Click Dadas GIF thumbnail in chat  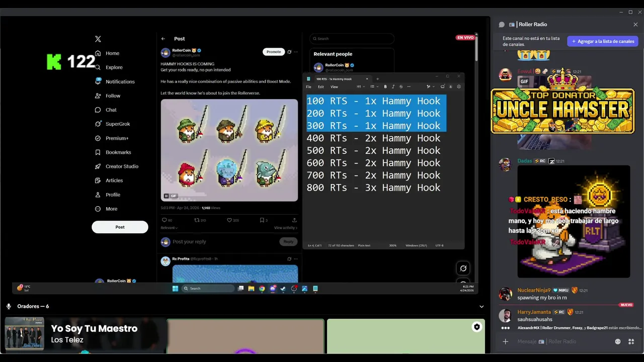pyautogui.click(x=574, y=222)
